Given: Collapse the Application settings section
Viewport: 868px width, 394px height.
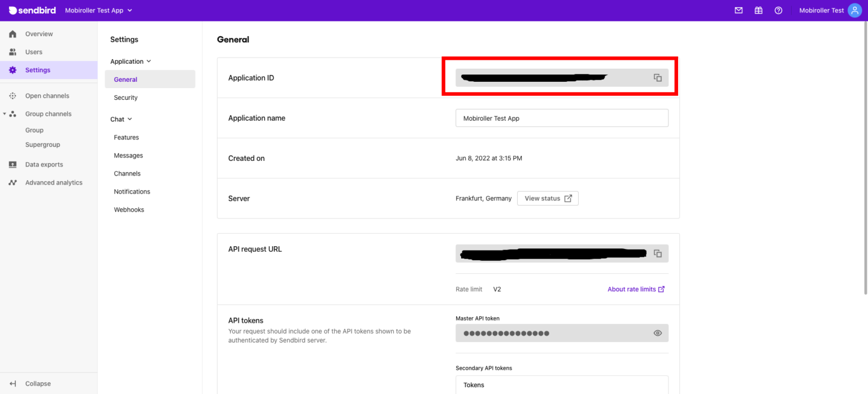Looking at the screenshot, I should tap(131, 62).
